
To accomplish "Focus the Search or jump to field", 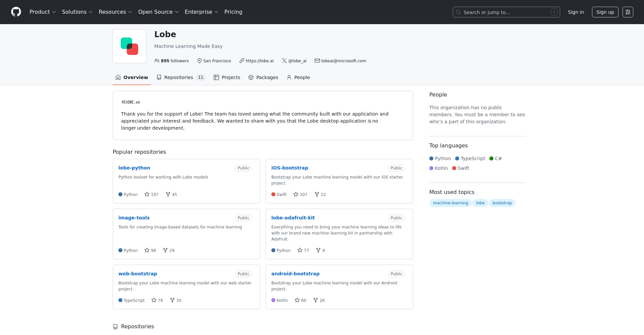I will [506, 12].
